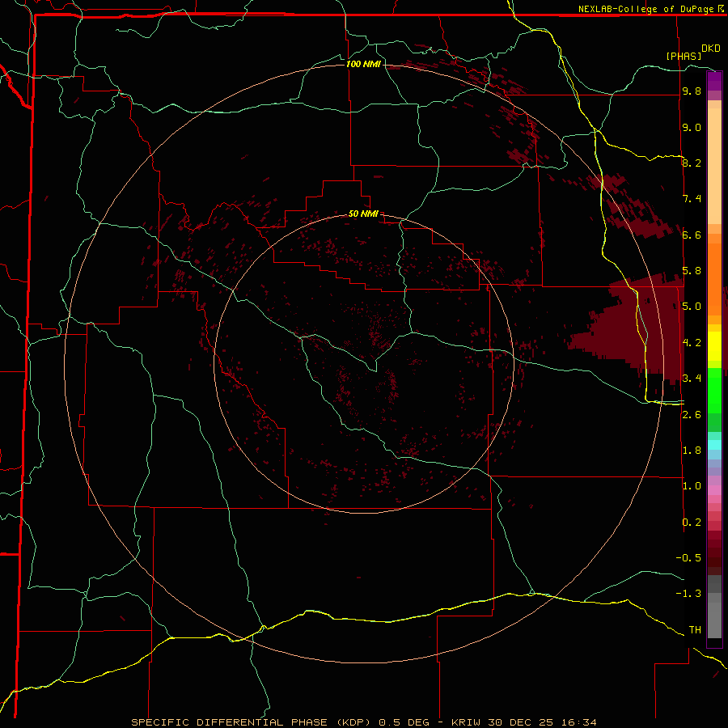Select the 1.8 scale value
728x728 pixels.
pos(692,451)
